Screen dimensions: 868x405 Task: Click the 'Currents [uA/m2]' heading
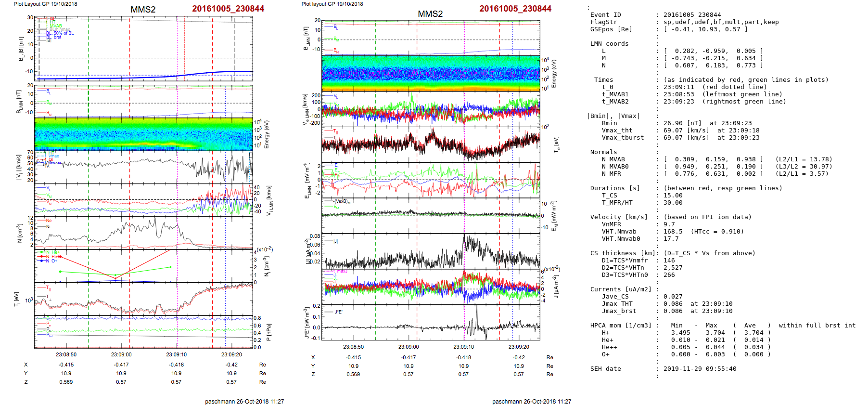[x=621, y=289]
